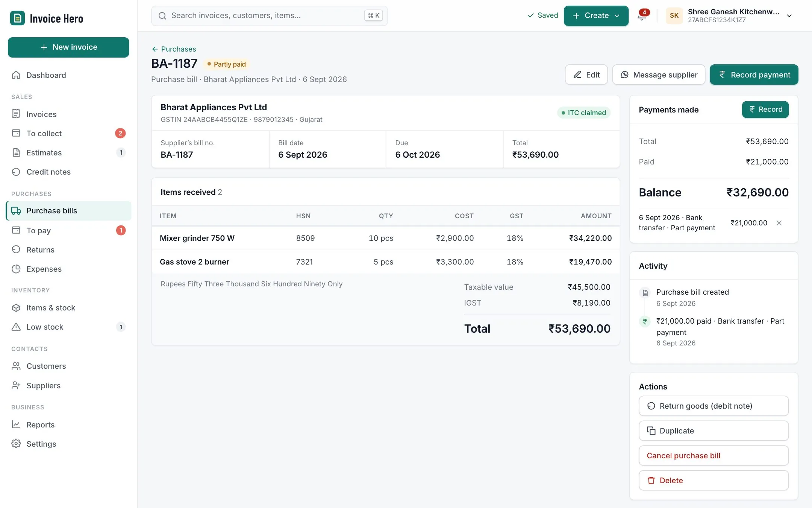Click the Customers people icon
Image resolution: width=812 pixels, height=508 pixels.
tap(16, 366)
